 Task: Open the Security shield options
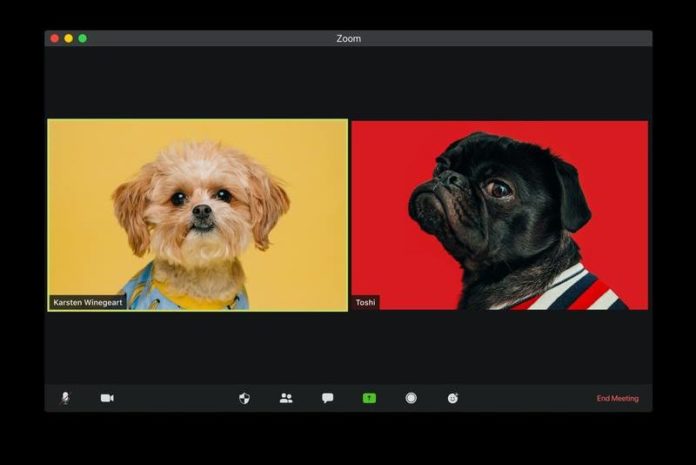(244, 398)
